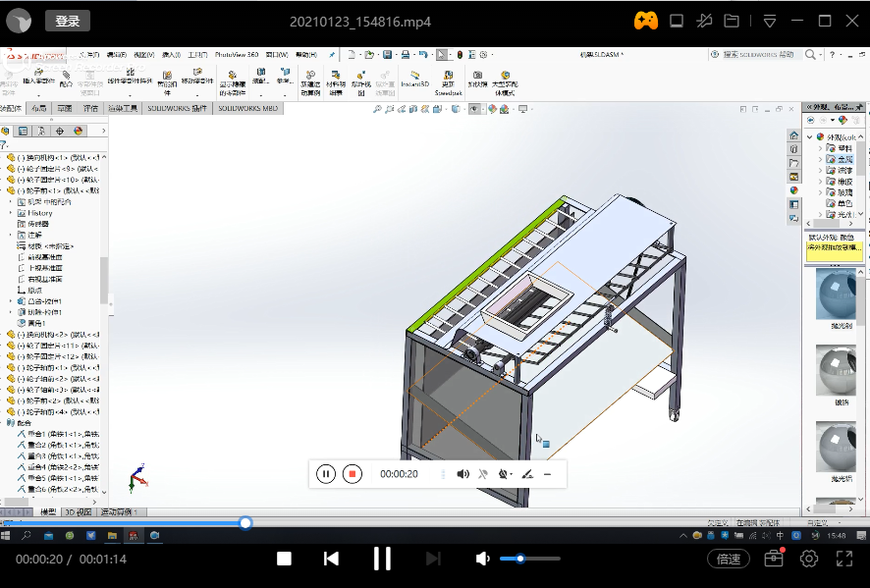Image resolution: width=870 pixels, height=588 pixels.
Task: Click the Save icon in SolidWorks toolbar
Action: pos(387,54)
